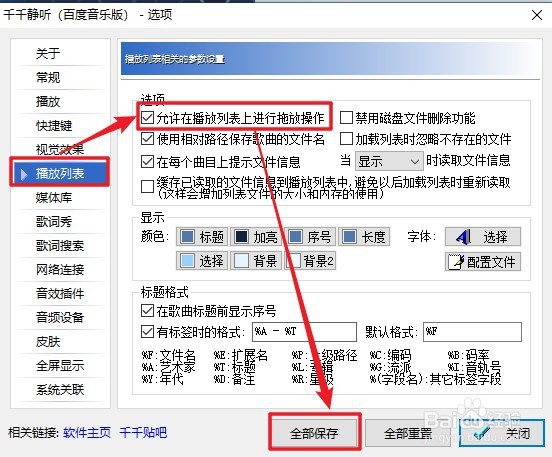Close the options dialog with X
The width and height of the screenshot is (552, 457).
pos(537,15)
